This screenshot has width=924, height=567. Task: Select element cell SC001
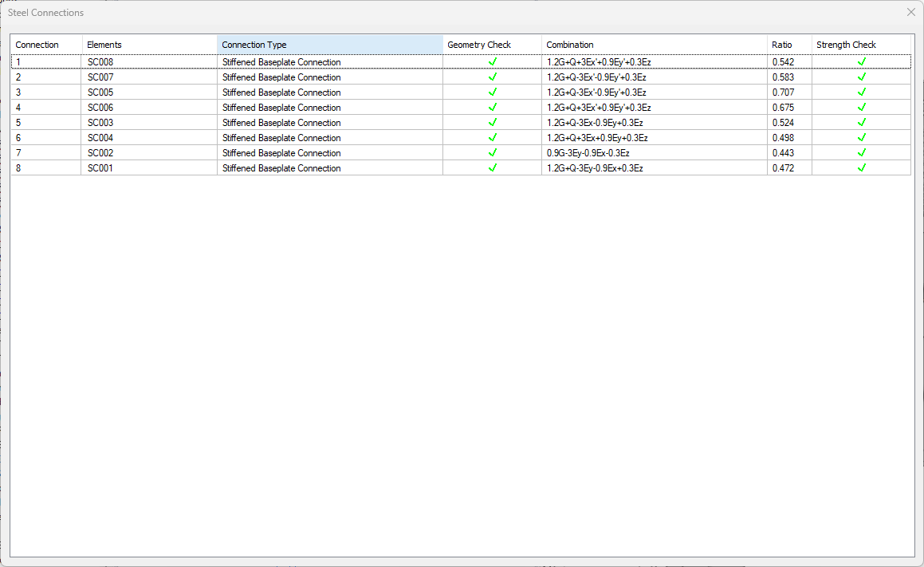pyautogui.click(x=149, y=168)
